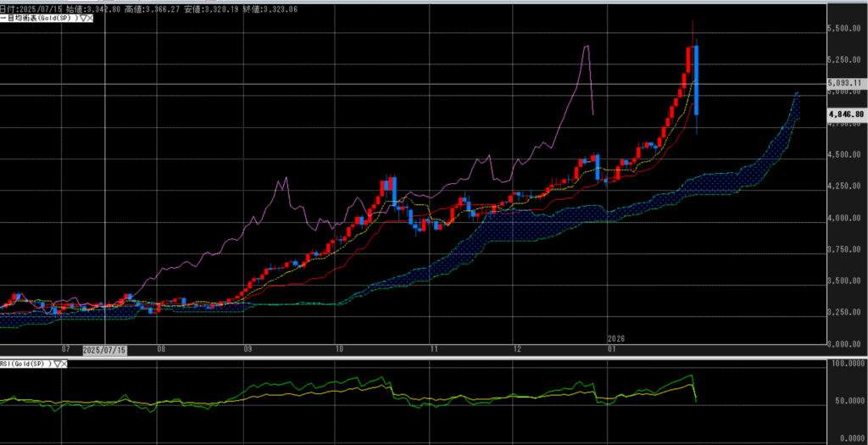Select the latest large blue candlestick
This screenshot has height=445, width=868.
pos(696,81)
